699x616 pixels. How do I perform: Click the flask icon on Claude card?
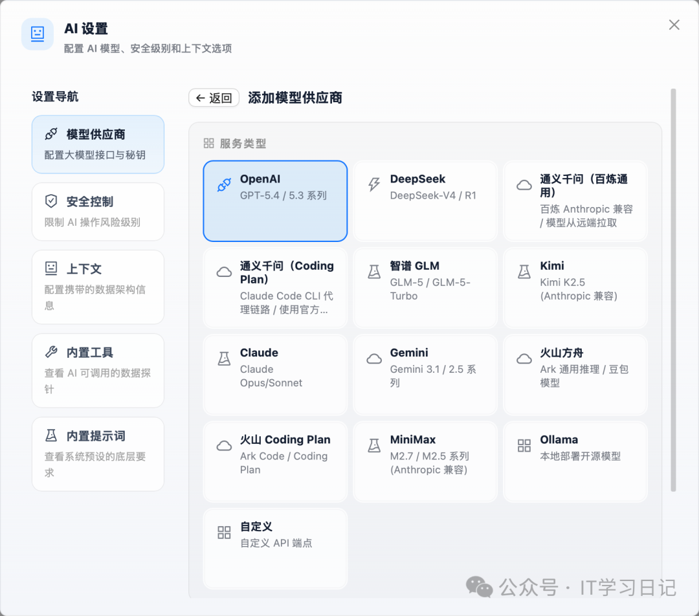(x=224, y=358)
